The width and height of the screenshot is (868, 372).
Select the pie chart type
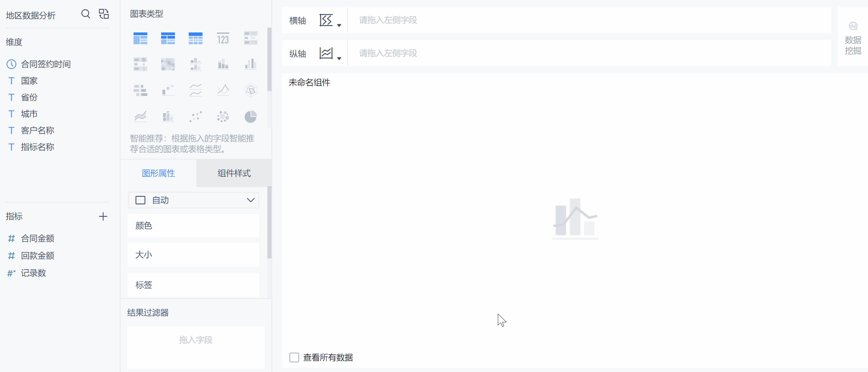[251, 117]
